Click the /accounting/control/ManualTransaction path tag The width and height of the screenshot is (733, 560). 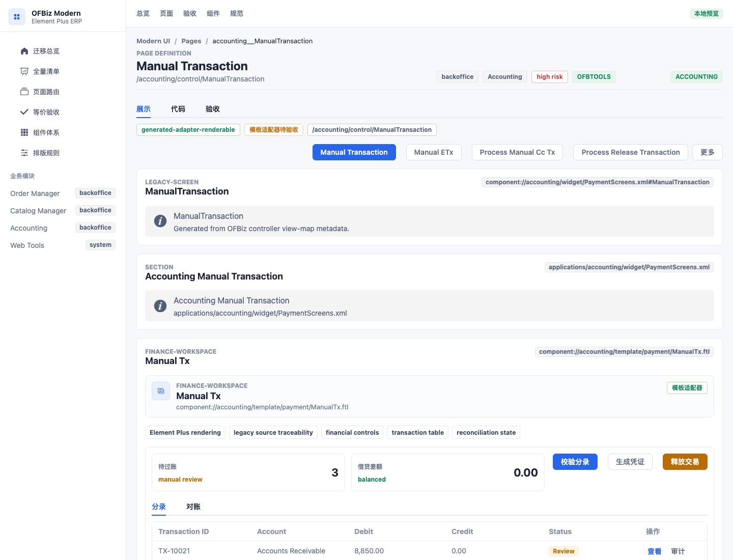(x=372, y=130)
